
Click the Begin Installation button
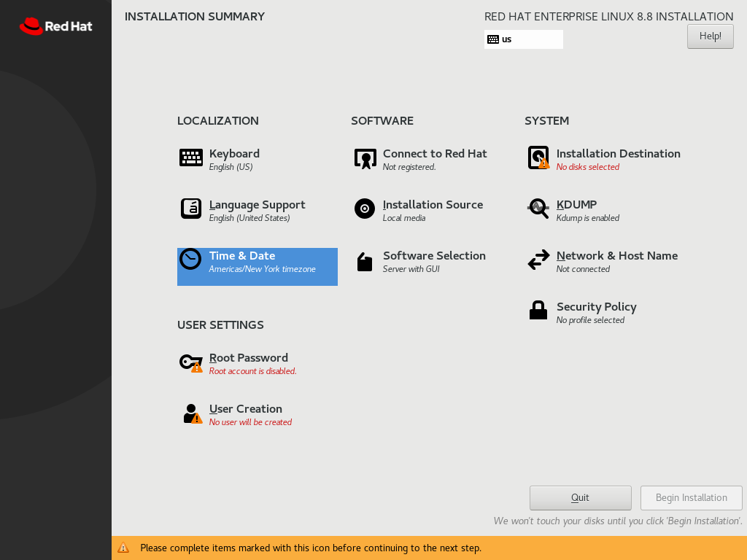pos(692,497)
